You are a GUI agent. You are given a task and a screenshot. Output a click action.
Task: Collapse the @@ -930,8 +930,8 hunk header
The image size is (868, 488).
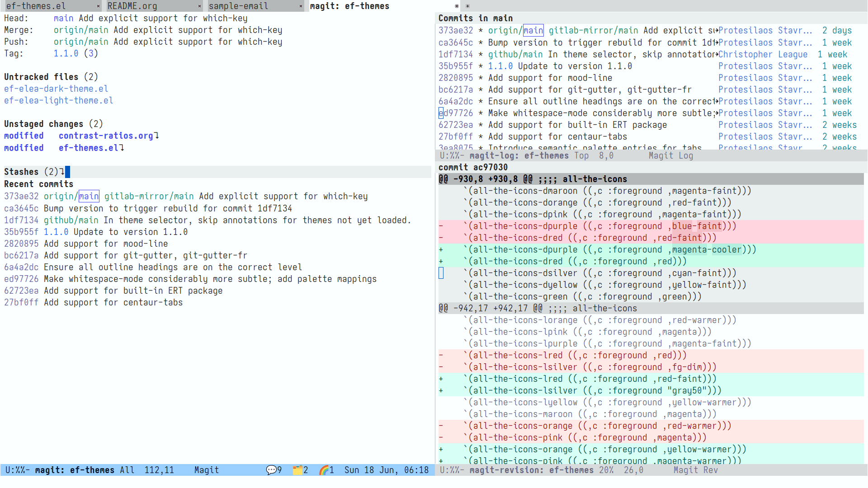(651, 179)
